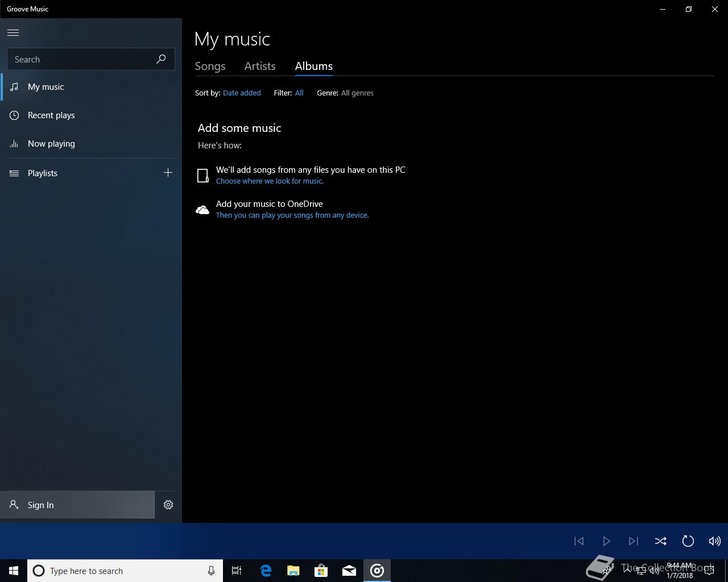Image resolution: width=728 pixels, height=582 pixels.
Task: Switch to the Songs tab
Action: click(x=210, y=66)
